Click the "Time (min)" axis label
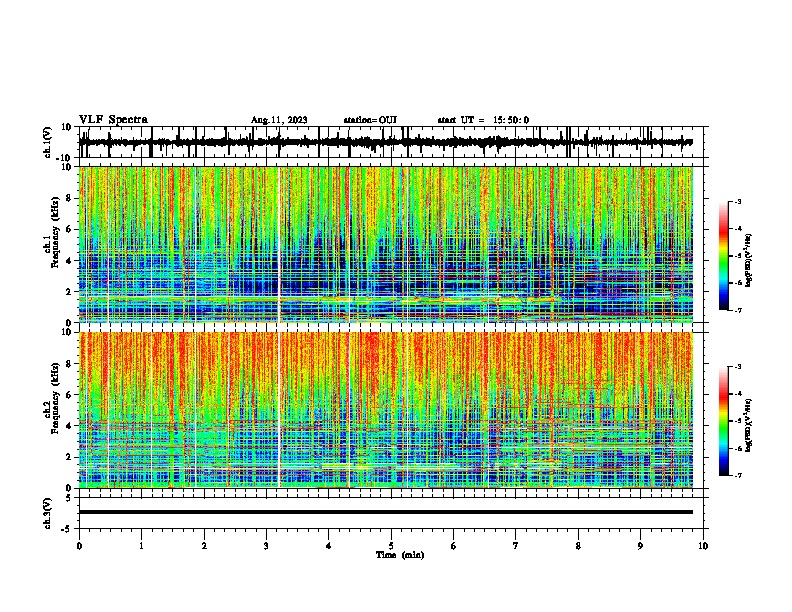Viewport: 792px width, 612px height. (x=400, y=555)
